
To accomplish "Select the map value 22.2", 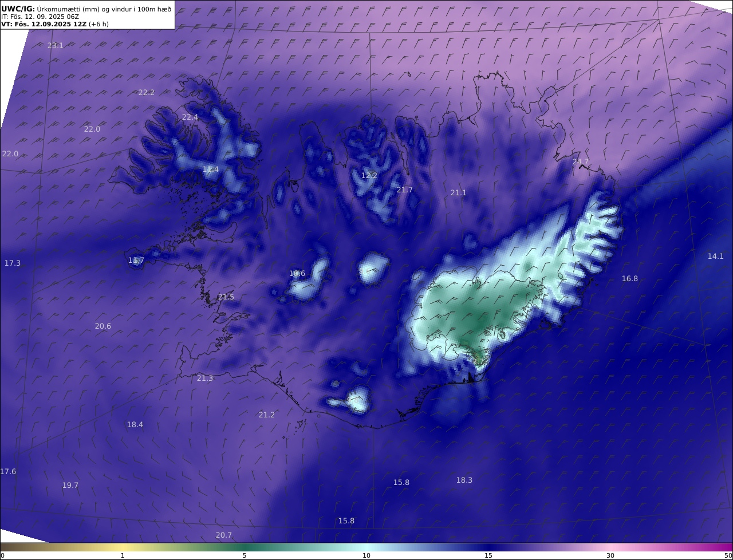I will (147, 92).
